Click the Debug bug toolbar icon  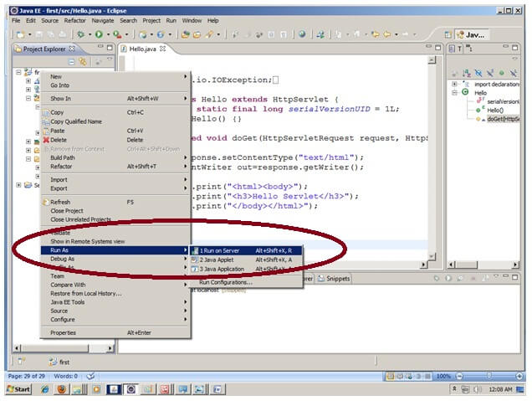click(x=81, y=34)
